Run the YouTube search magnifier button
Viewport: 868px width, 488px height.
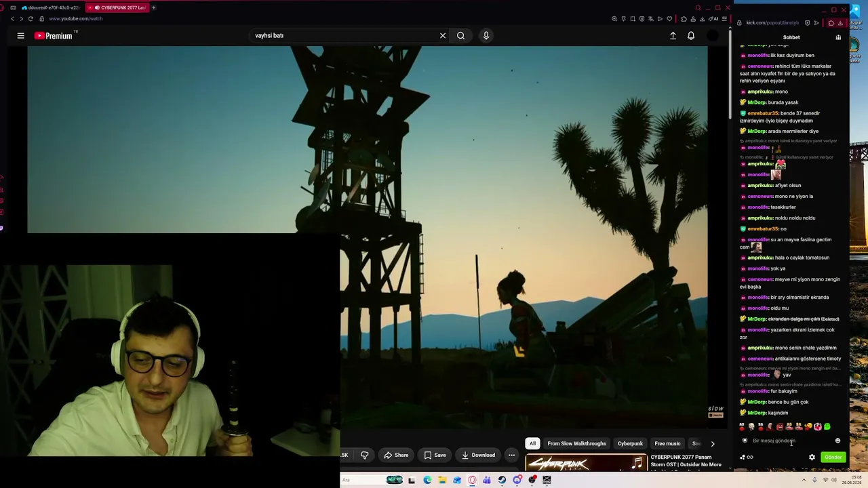coord(460,36)
